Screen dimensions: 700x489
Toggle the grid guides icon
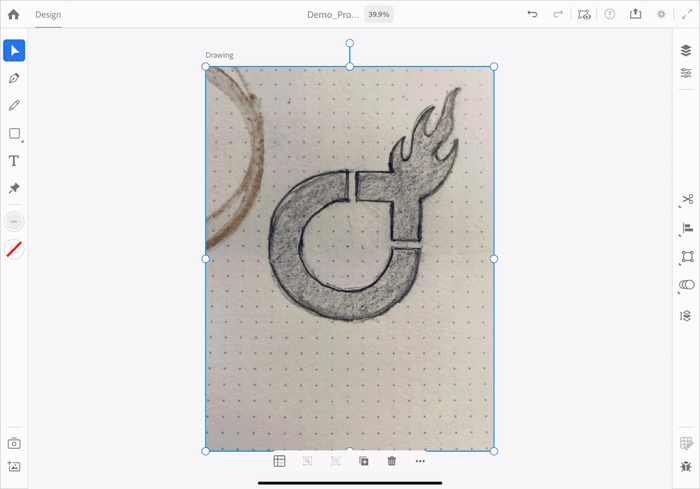point(687,443)
